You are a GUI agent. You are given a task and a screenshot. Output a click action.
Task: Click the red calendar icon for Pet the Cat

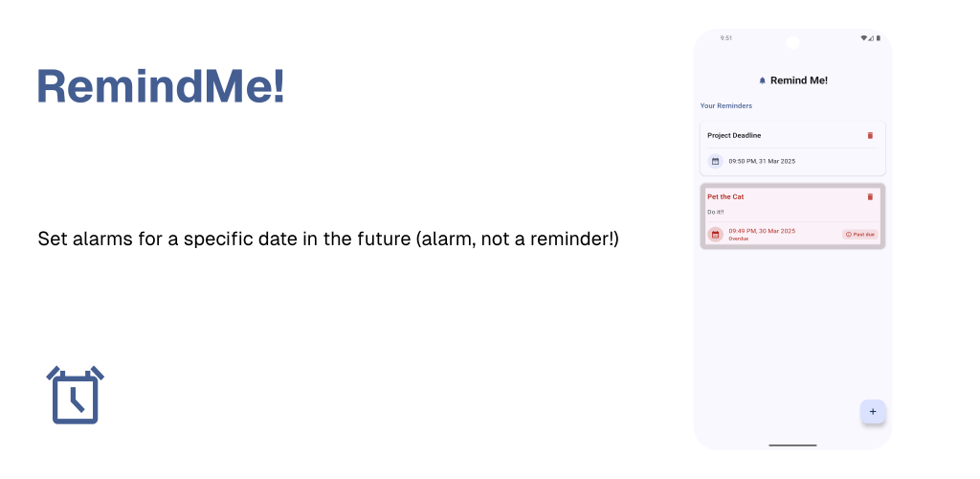tap(715, 234)
